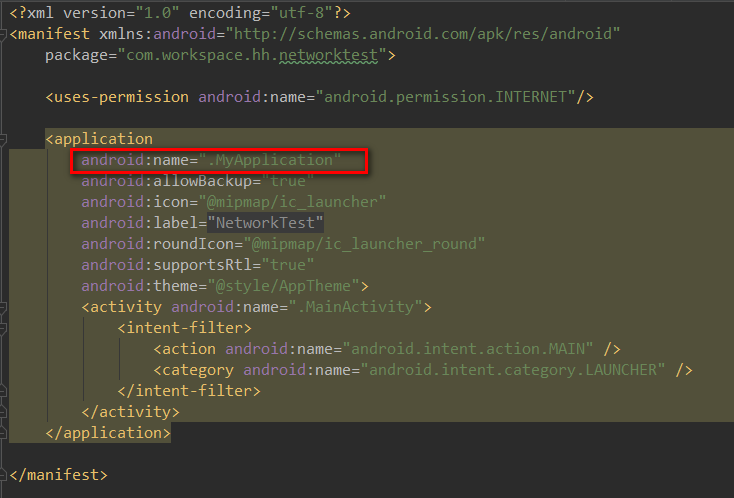The height and width of the screenshot is (498, 734).
Task: Click the encoding "utf-8" value
Action: (302, 13)
